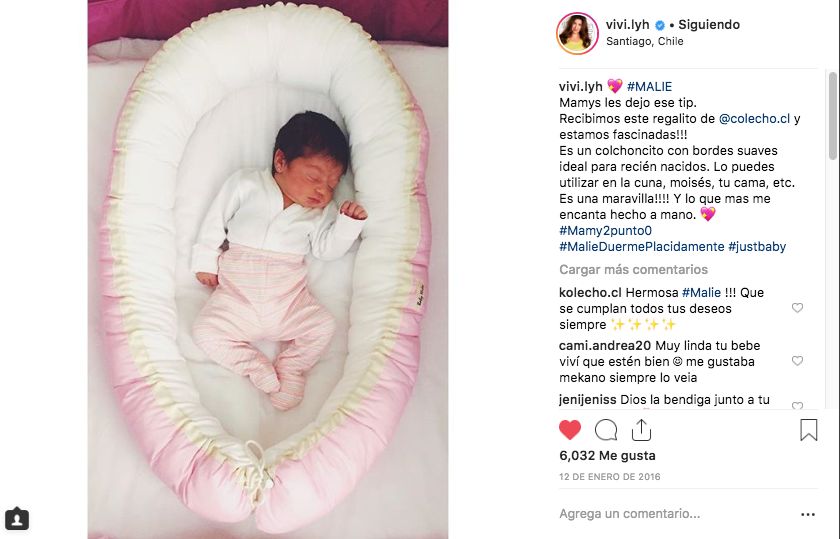
Task: Open vivi.lyh profile picture avatar
Action: click(x=577, y=33)
